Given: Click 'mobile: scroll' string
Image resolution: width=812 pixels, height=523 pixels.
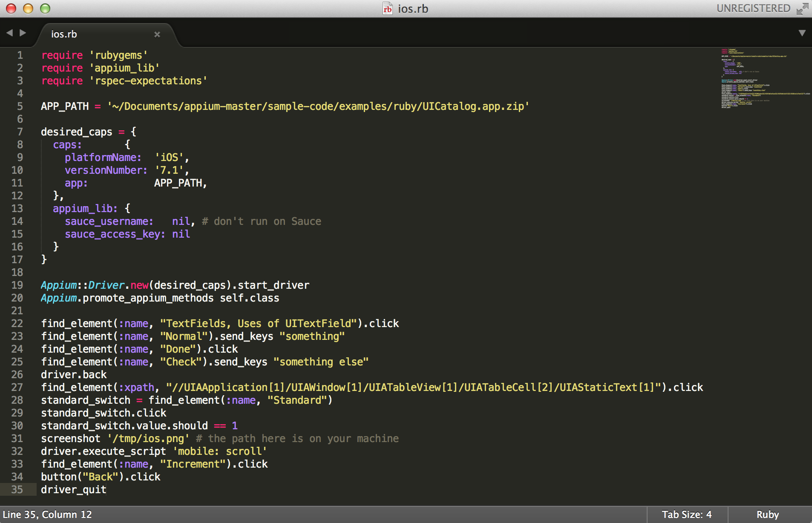Looking at the screenshot, I should (220, 451).
